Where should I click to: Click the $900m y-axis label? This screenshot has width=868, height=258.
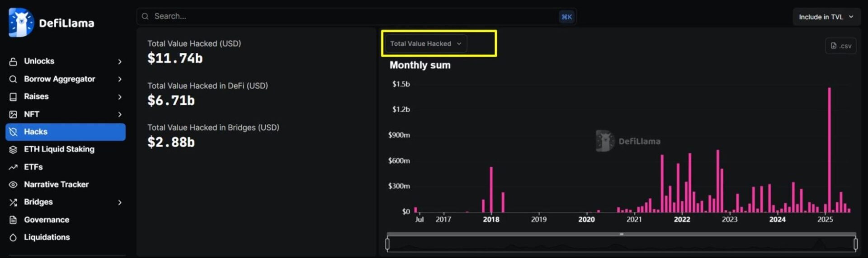[x=399, y=135]
